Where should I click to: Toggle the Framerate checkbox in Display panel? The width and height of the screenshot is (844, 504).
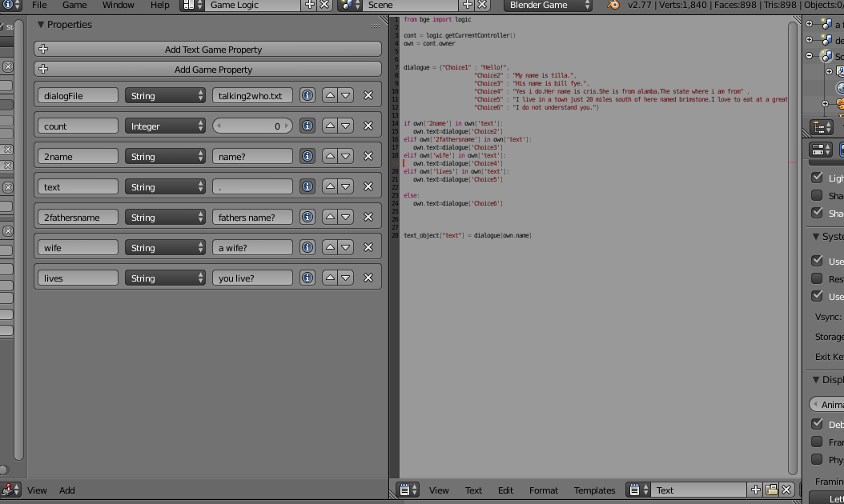click(817, 442)
